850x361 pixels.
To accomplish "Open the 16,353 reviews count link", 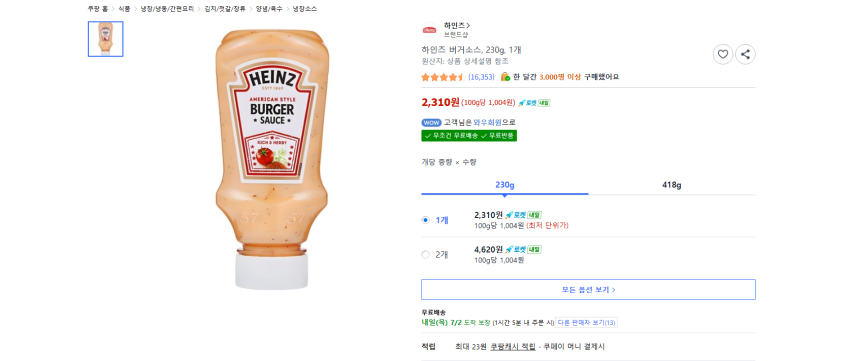I will tap(481, 77).
